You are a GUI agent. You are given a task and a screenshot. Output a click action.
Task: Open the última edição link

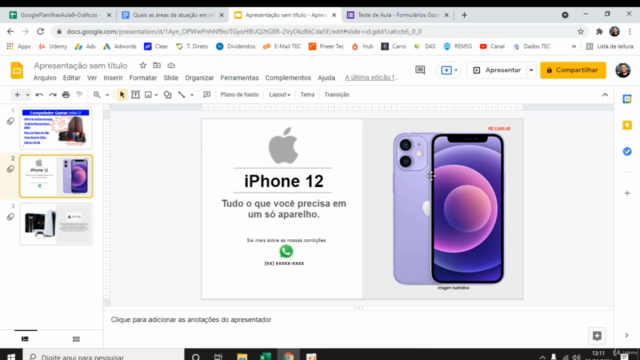(x=371, y=78)
